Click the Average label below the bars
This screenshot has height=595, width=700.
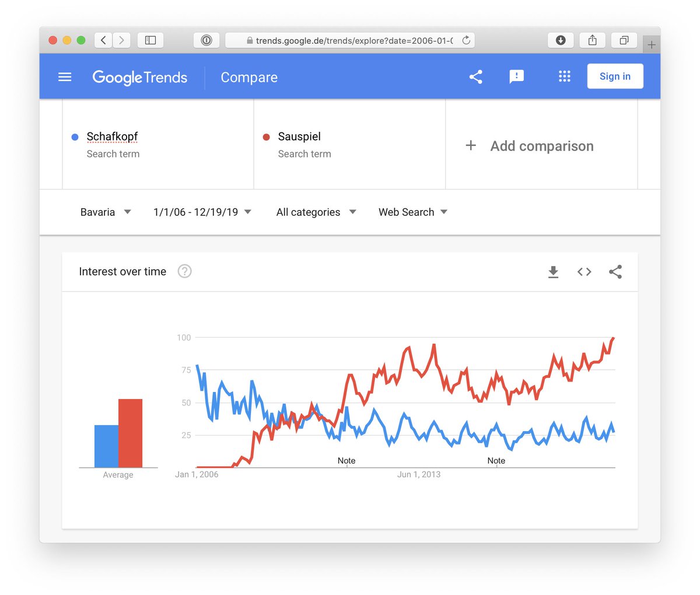[x=118, y=475]
